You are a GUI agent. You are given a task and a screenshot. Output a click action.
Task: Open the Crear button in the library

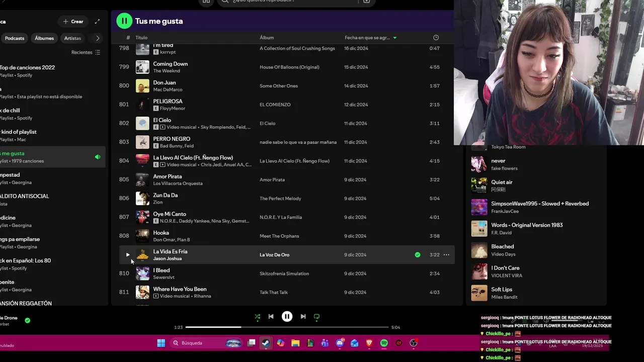coord(73,22)
